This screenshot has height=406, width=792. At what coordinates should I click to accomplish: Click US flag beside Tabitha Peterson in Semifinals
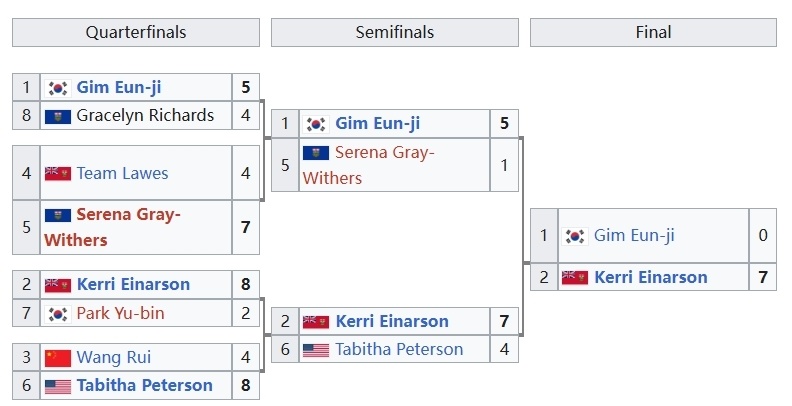(x=316, y=350)
